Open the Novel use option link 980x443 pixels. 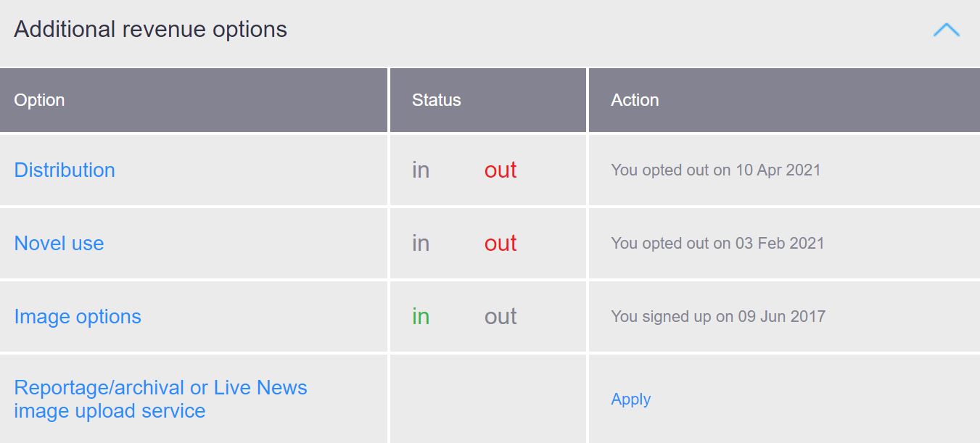click(59, 243)
